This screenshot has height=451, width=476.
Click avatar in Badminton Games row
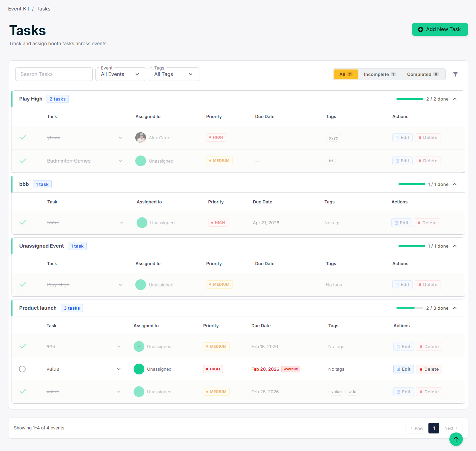[141, 161]
